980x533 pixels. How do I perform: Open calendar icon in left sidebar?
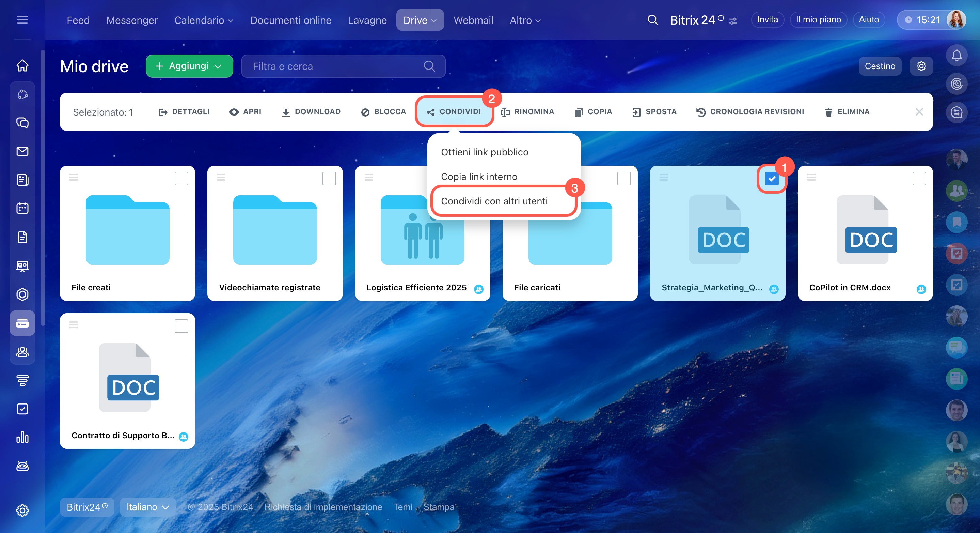coord(22,208)
